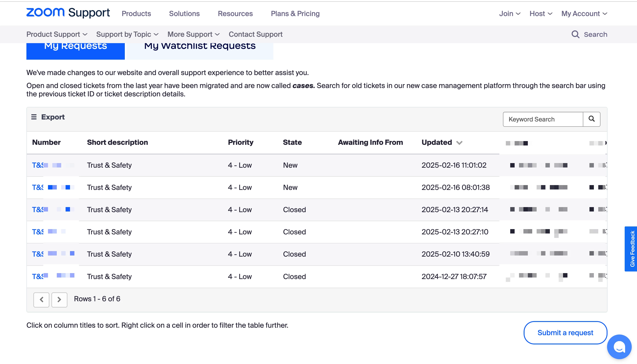This screenshot has height=364, width=637.
Task: Toggle sort arrow on Updated column
Action: point(459,143)
